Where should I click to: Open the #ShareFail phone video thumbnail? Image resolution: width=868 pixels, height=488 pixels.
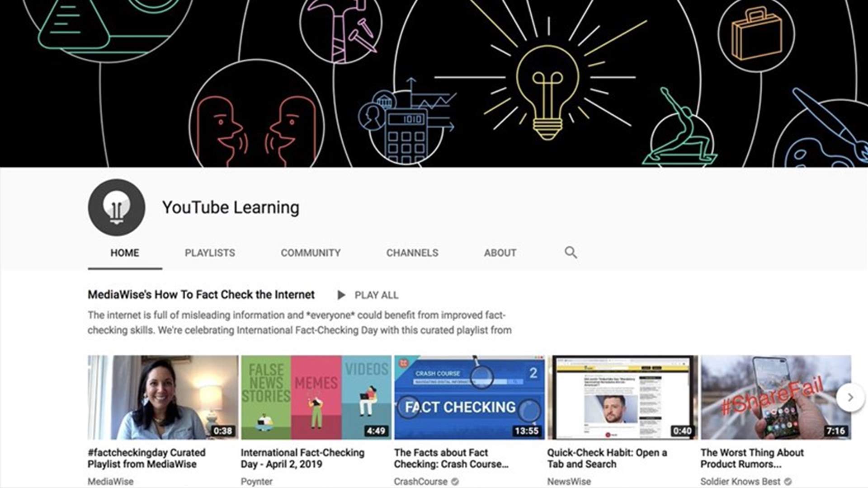(x=776, y=397)
